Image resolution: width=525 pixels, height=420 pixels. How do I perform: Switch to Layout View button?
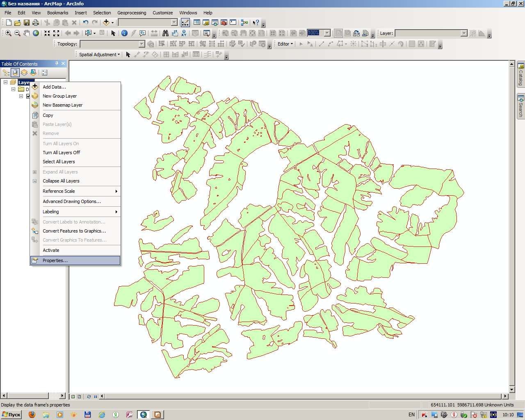click(79, 396)
